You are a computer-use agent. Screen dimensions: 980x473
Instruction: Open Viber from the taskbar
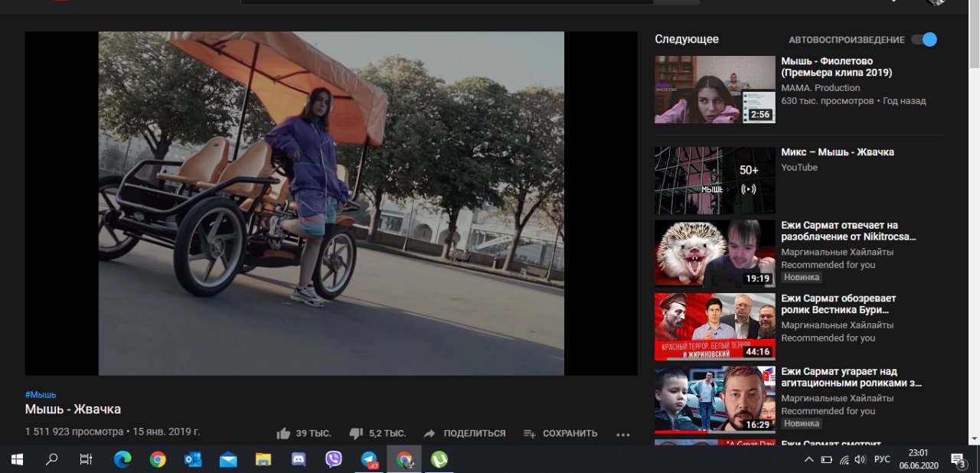(334, 459)
